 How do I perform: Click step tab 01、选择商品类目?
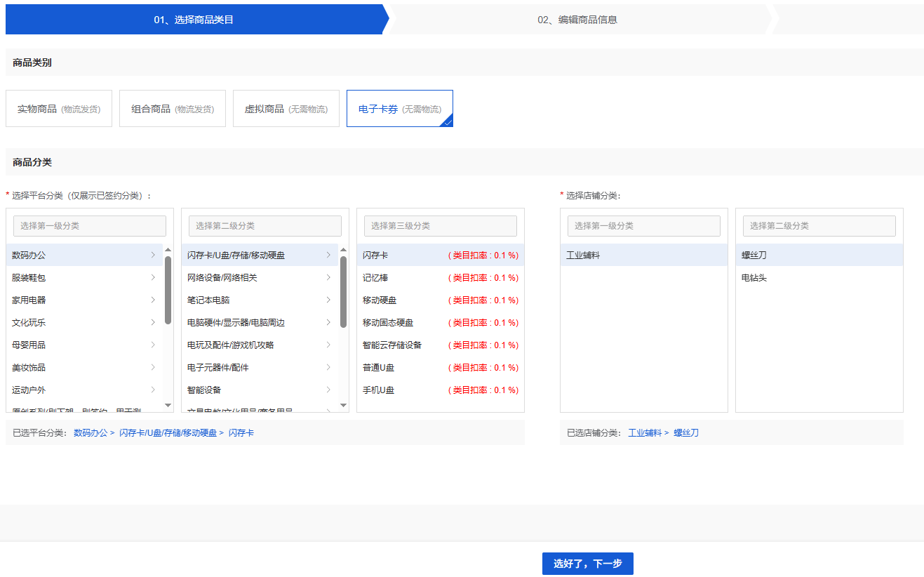[194, 20]
